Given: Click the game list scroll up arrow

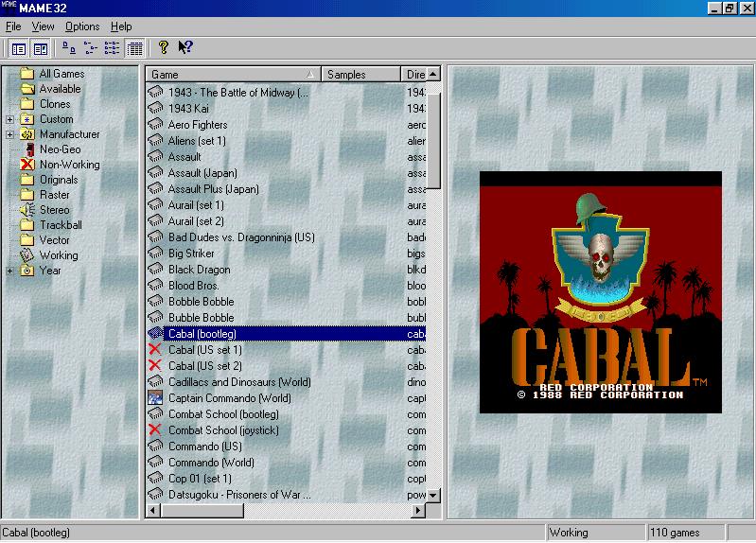Looking at the screenshot, I should (x=433, y=75).
